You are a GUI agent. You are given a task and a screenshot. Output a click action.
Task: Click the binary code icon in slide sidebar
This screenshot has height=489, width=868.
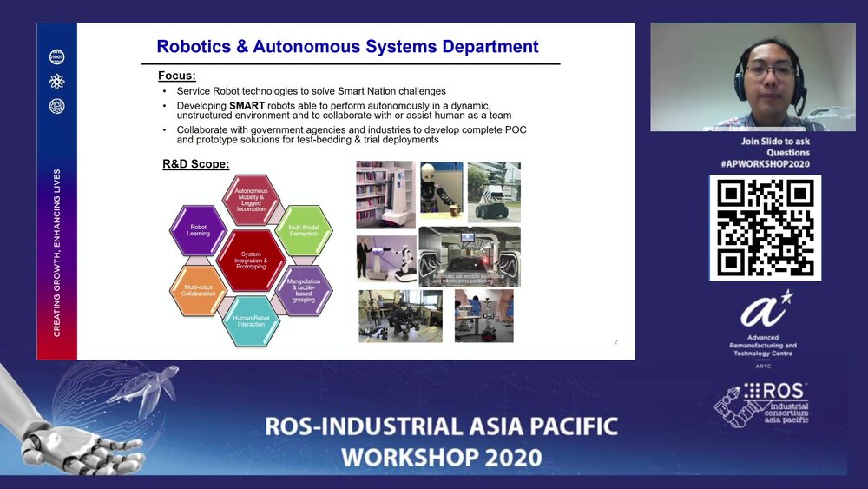(56, 57)
